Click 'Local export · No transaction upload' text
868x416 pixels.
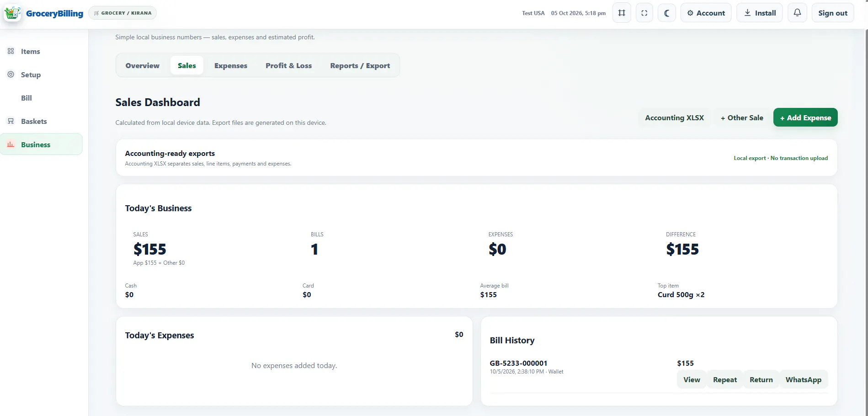pyautogui.click(x=781, y=158)
